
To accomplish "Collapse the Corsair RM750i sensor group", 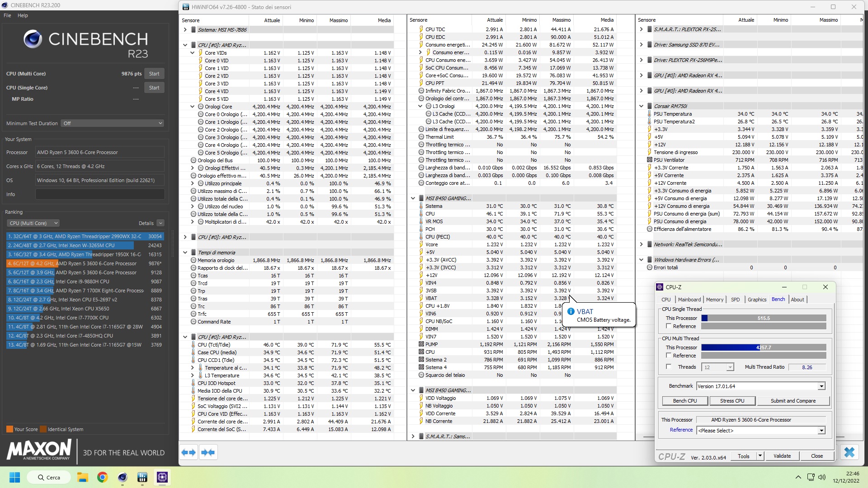I will [x=641, y=106].
